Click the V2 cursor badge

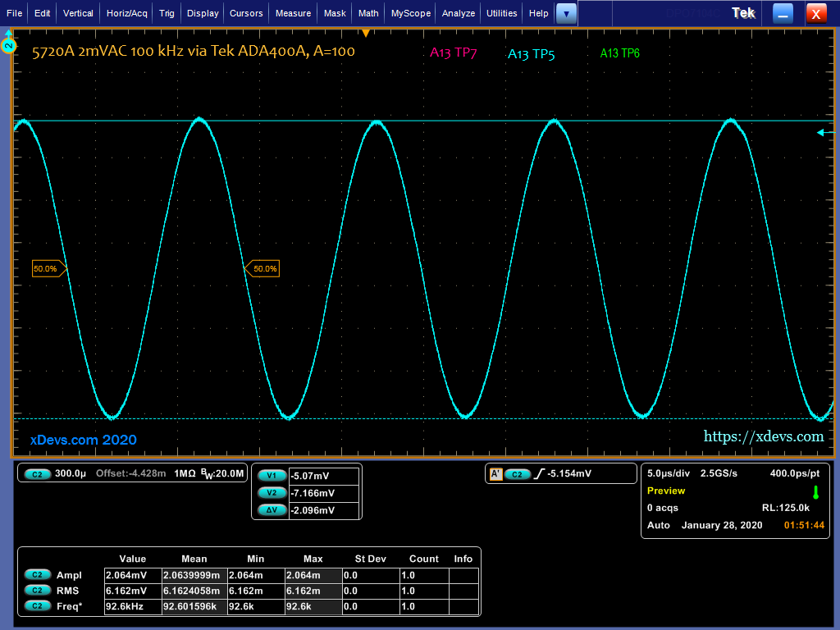pos(272,493)
